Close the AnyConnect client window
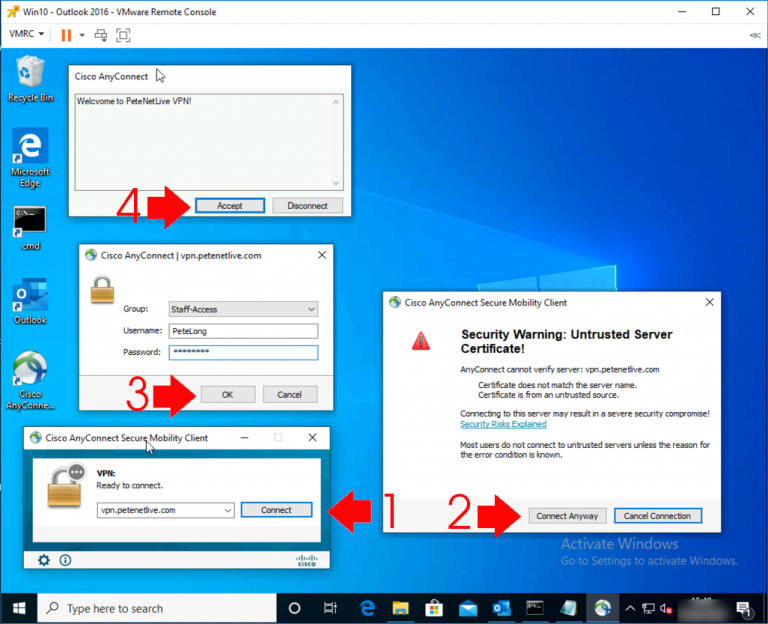 [x=312, y=437]
